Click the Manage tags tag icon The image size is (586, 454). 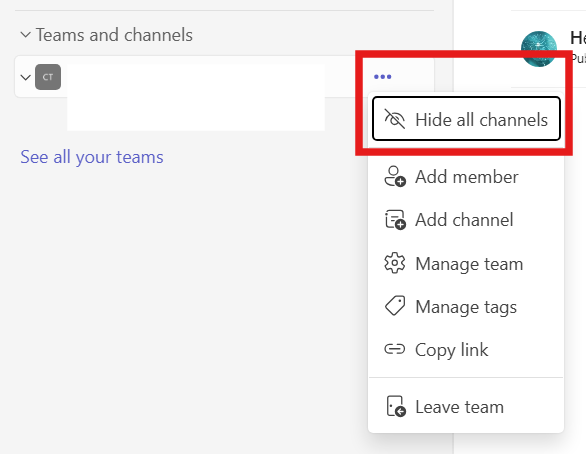coord(395,306)
